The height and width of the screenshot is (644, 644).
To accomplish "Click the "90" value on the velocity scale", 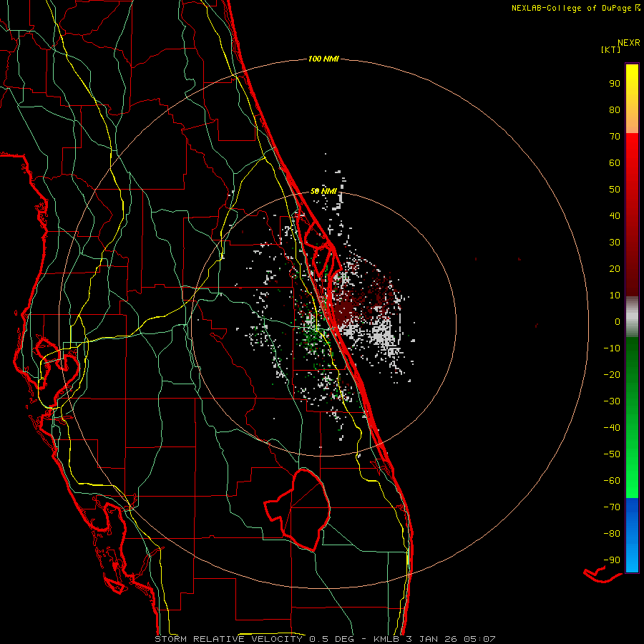I will pos(615,84).
